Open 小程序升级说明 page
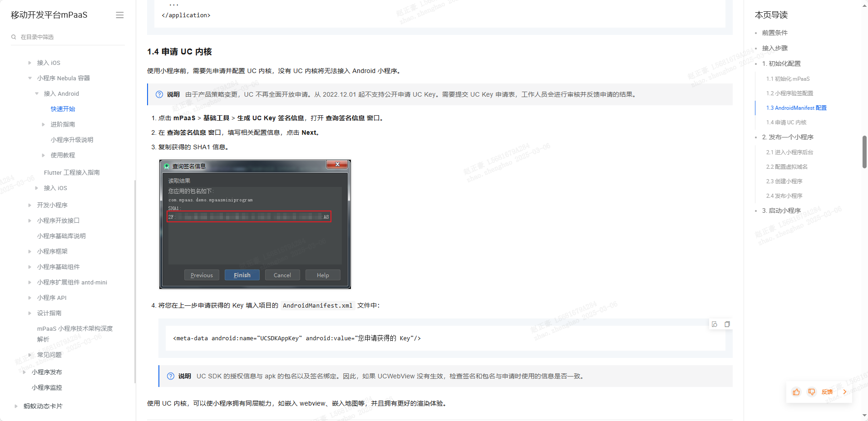 coord(72,140)
